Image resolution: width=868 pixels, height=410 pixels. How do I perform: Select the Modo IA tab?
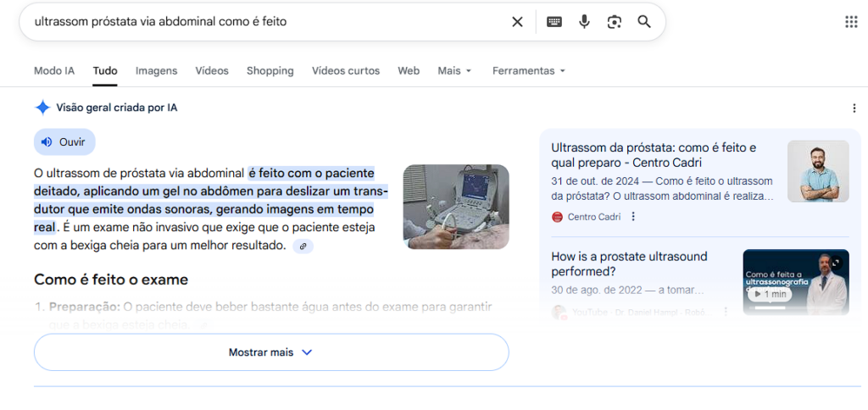coord(54,71)
